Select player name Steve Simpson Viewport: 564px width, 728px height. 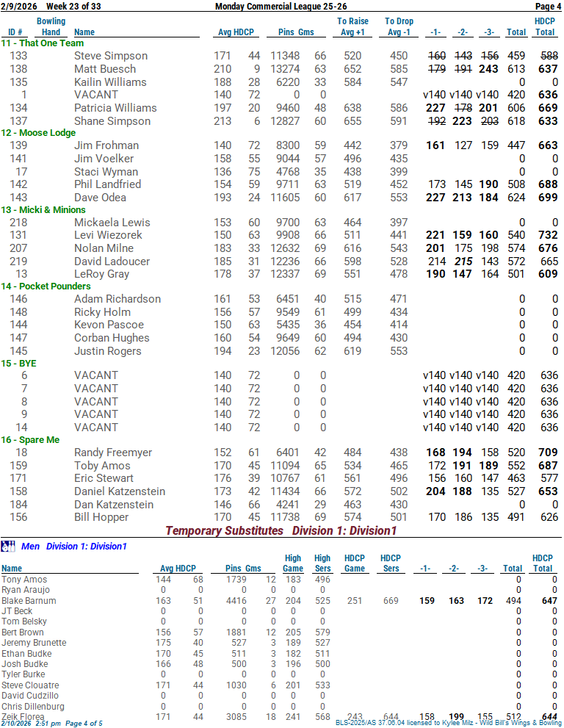click(111, 56)
